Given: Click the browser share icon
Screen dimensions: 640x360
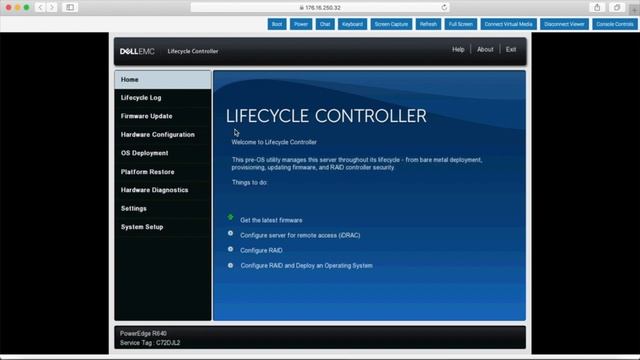Looking at the screenshot, I should [x=597, y=7].
